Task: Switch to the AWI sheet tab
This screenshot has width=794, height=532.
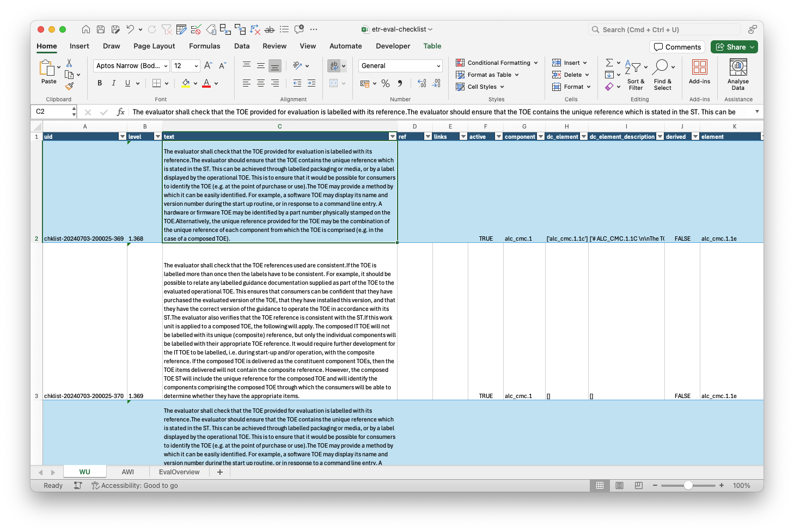Action: point(128,472)
